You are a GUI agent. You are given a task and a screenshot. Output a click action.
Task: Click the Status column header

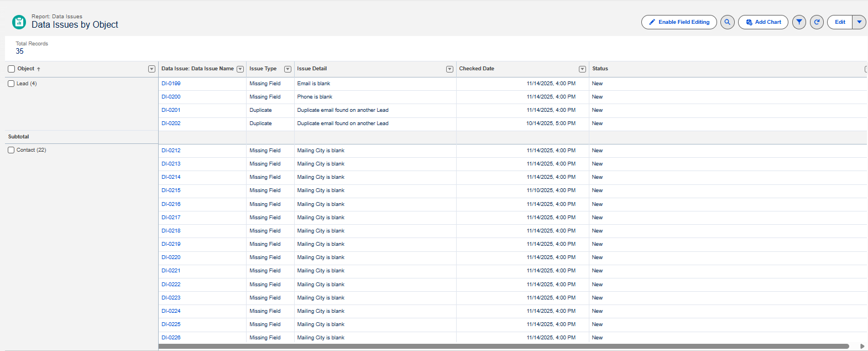coord(600,69)
